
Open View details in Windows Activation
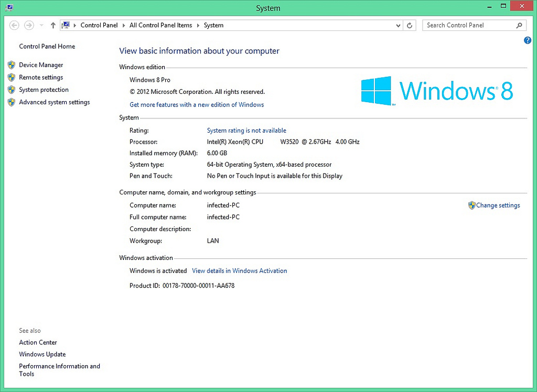[x=239, y=271]
